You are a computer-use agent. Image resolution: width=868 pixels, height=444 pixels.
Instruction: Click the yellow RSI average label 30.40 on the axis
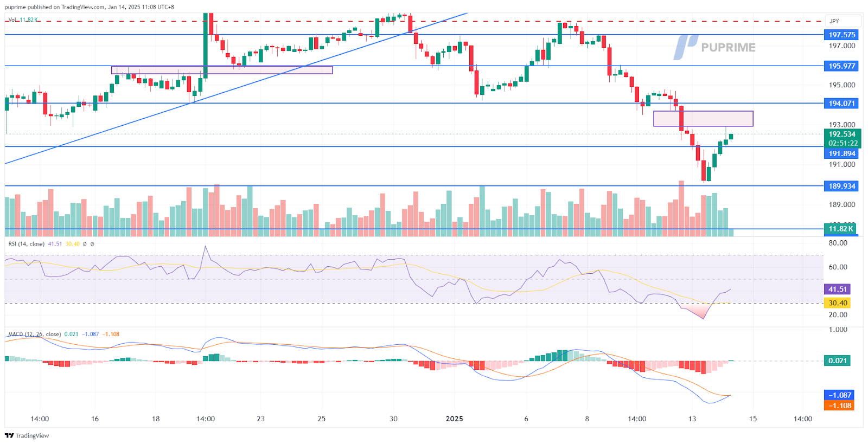(837, 303)
